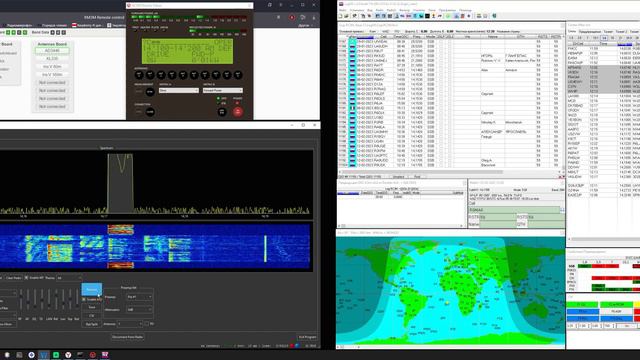Click the new-file icon at logger toolbar start
The height and width of the screenshot is (360, 640).
tap(341, 16)
